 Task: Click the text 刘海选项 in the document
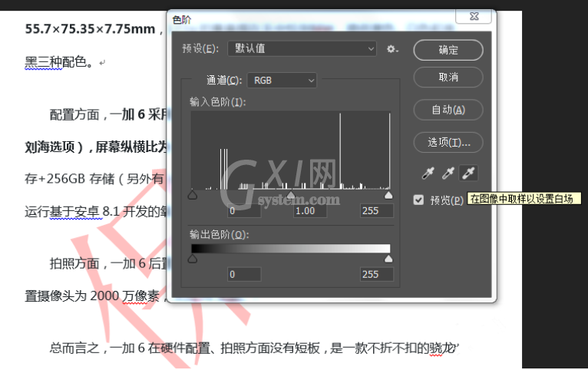(49, 147)
